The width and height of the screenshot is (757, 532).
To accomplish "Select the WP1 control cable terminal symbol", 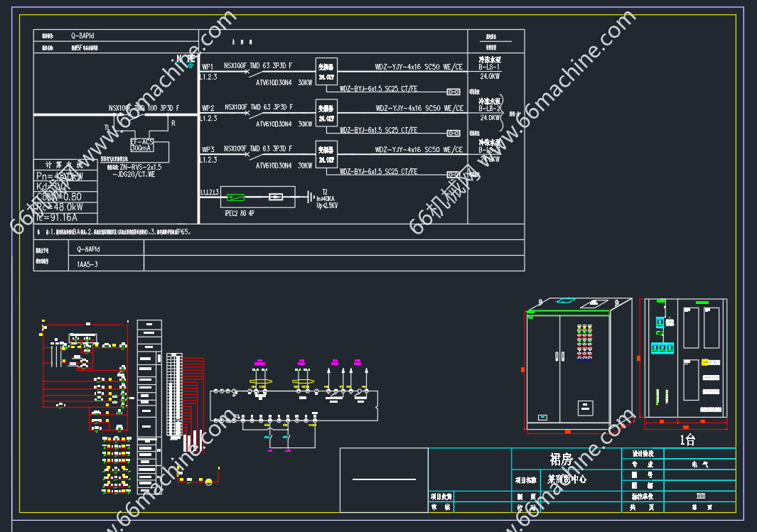I will click(453, 92).
